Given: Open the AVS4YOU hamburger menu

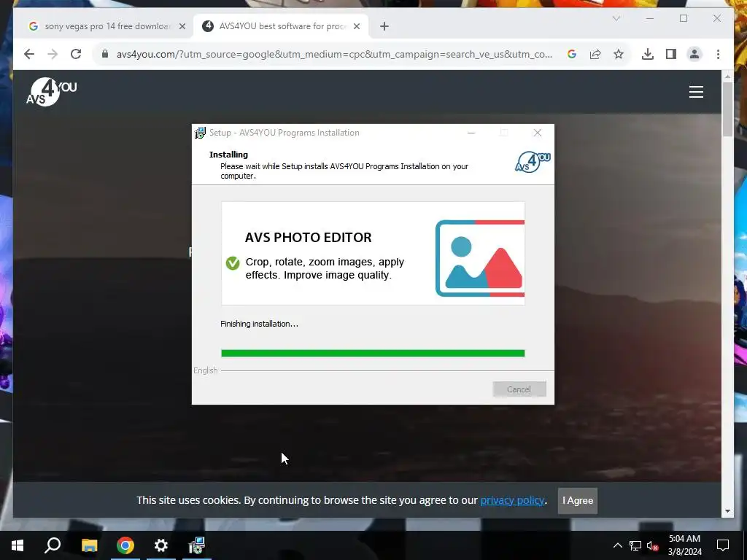Looking at the screenshot, I should click(696, 92).
